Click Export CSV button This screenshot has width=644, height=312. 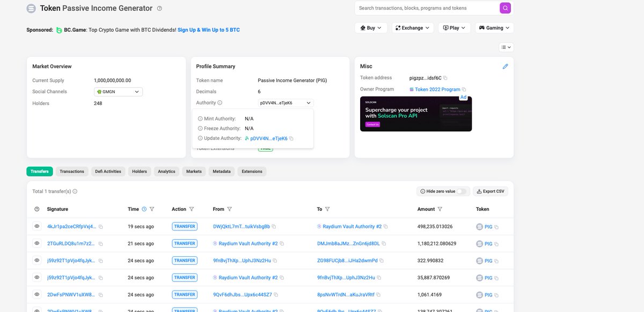coord(491,191)
